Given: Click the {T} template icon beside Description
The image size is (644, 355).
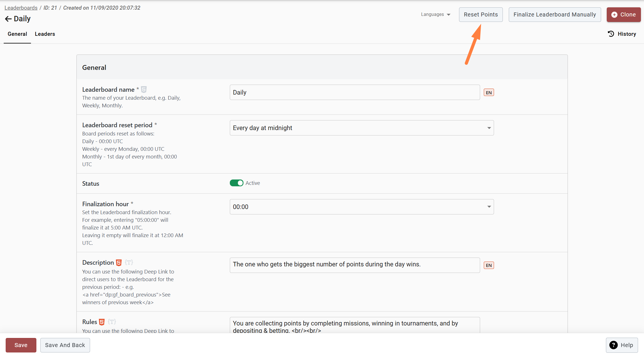Looking at the screenshot, I should 129,262.
